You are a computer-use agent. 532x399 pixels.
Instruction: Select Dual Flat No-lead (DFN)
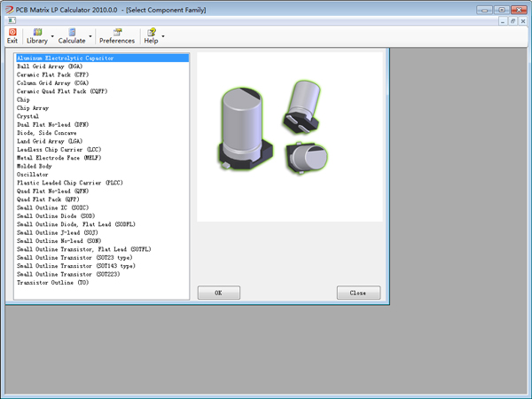click(102, 124)
